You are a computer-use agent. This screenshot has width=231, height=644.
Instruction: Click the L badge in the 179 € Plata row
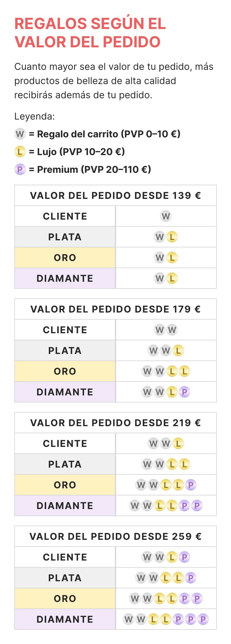178,351
